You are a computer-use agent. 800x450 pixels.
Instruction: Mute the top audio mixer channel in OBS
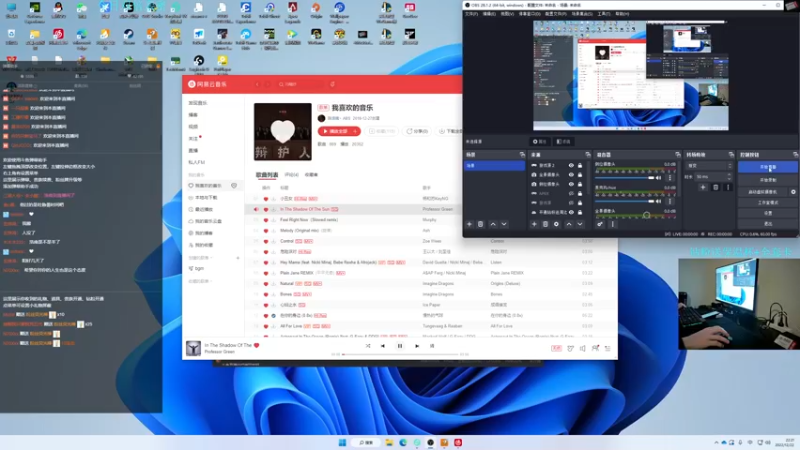[659, 178]
